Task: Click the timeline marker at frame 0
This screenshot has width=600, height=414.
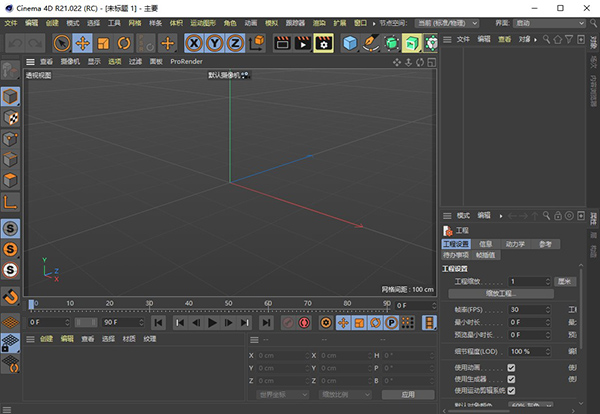Action: click(31, 304)
